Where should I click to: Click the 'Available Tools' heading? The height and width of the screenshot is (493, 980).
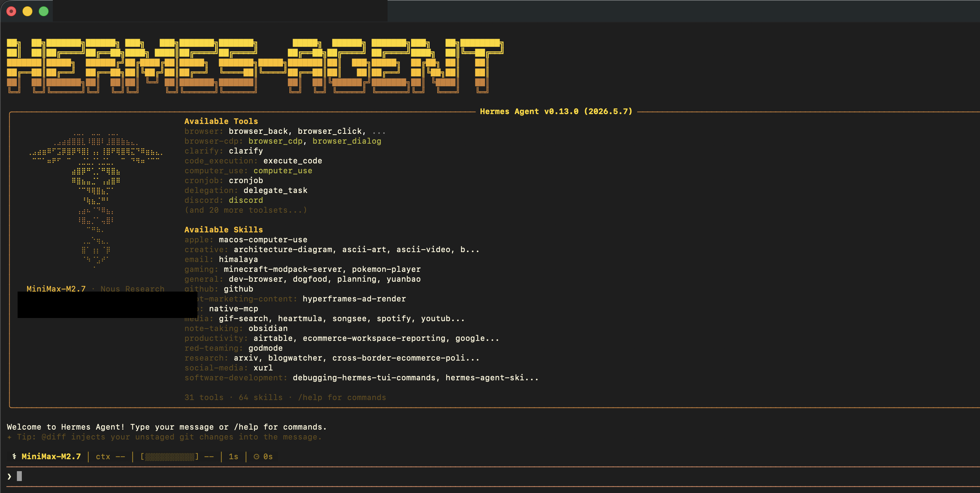click(x=221, y=121)
